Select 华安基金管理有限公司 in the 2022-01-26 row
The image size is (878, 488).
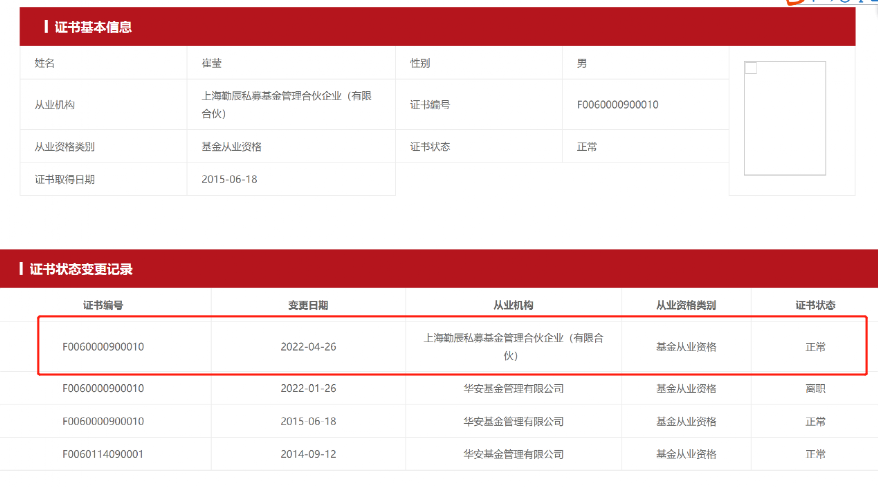coord(513,388)
